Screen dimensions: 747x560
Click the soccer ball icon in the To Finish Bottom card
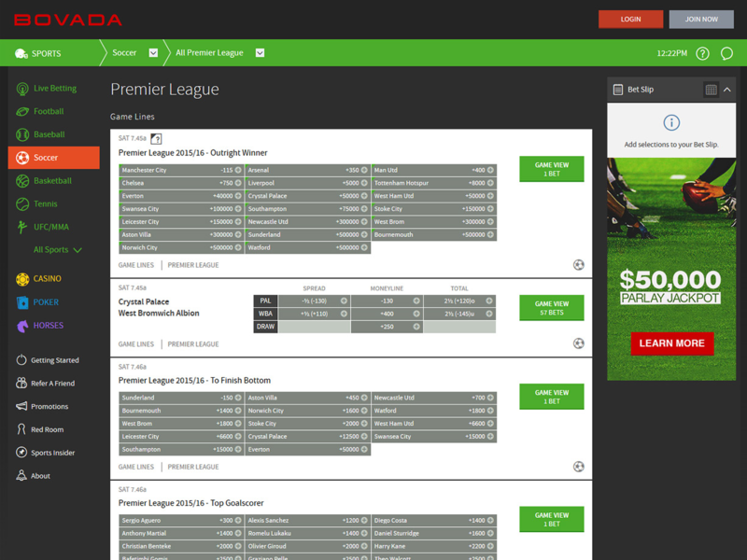coord(578,467)
